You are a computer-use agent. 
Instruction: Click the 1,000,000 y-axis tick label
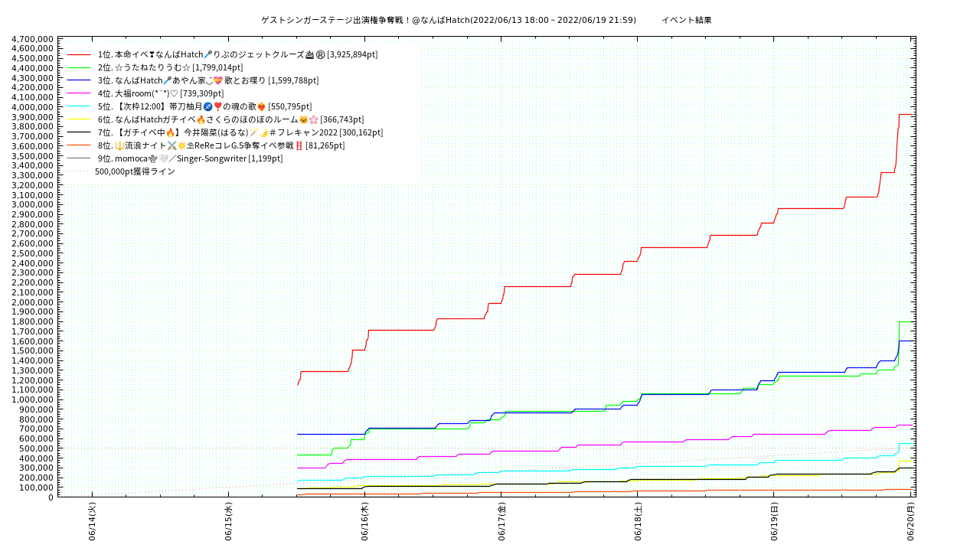(32, 399)
